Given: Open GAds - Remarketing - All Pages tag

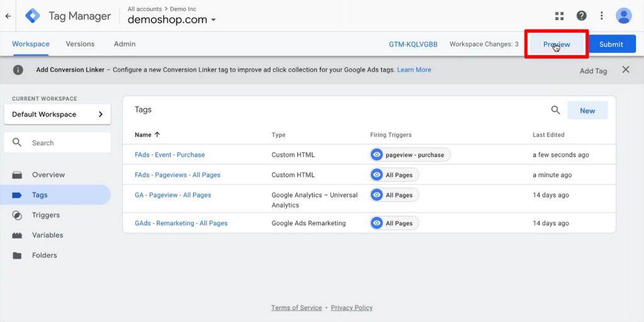Looking at the screenshot, I should point(181,223).
